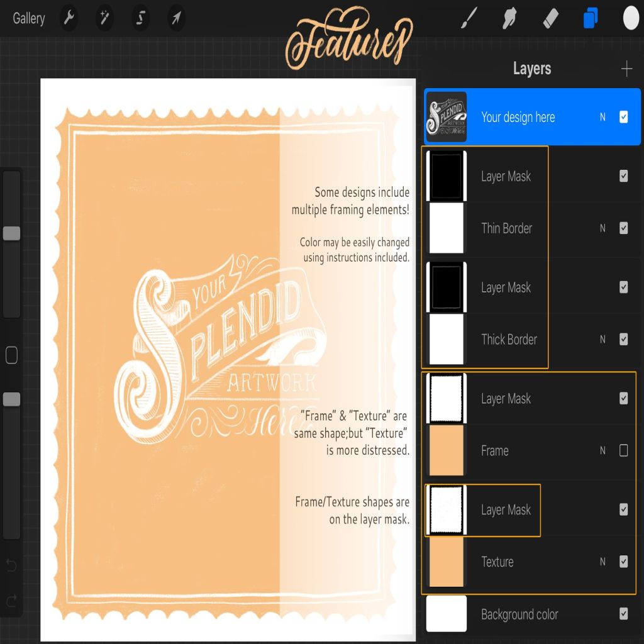The image size is (644, 644).
Task: Open blend mode N for Texture layer
Action: tap(602, 562)
